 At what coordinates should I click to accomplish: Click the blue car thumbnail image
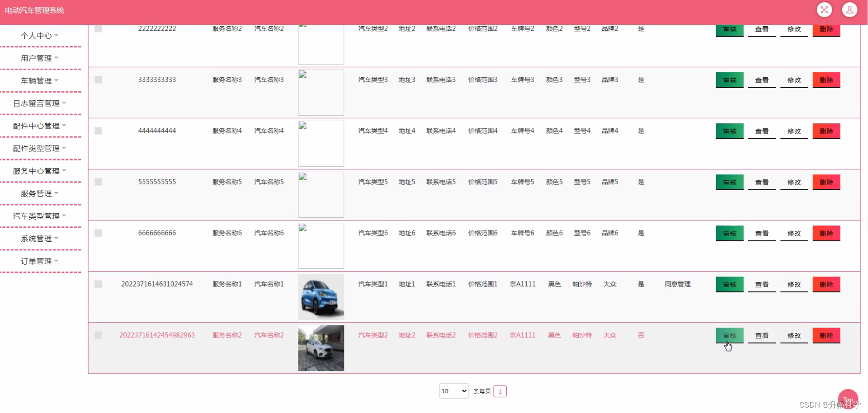click(321, 296)
